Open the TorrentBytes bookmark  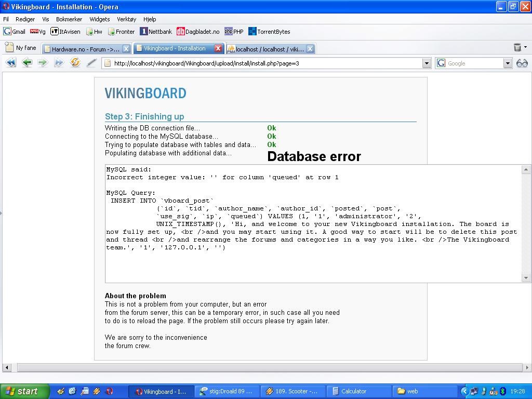pos(270,32)
